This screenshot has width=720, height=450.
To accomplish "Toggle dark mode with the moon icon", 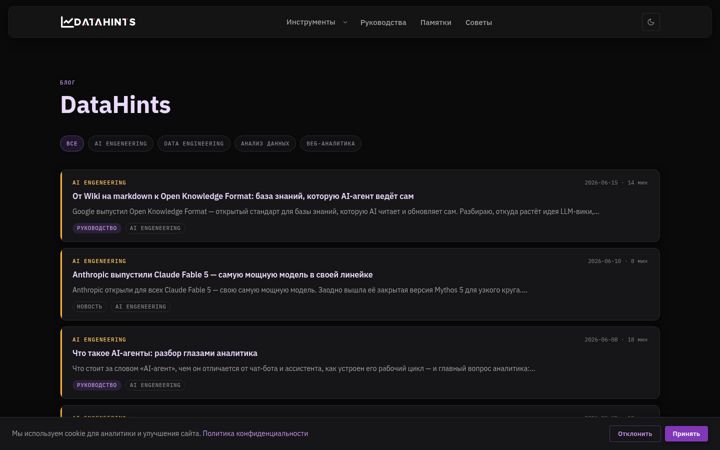I will [x=650, y=22].
